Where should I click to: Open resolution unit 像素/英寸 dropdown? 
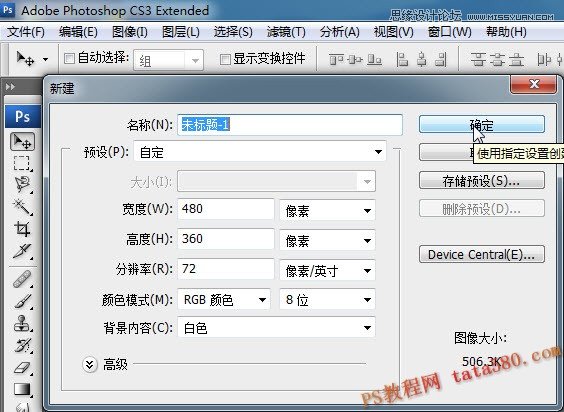pos(327,270)
